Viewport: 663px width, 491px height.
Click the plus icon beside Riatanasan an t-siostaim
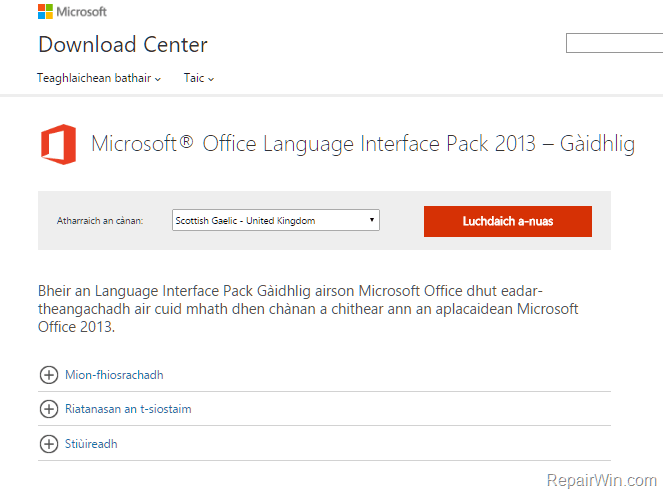(49, 409)
